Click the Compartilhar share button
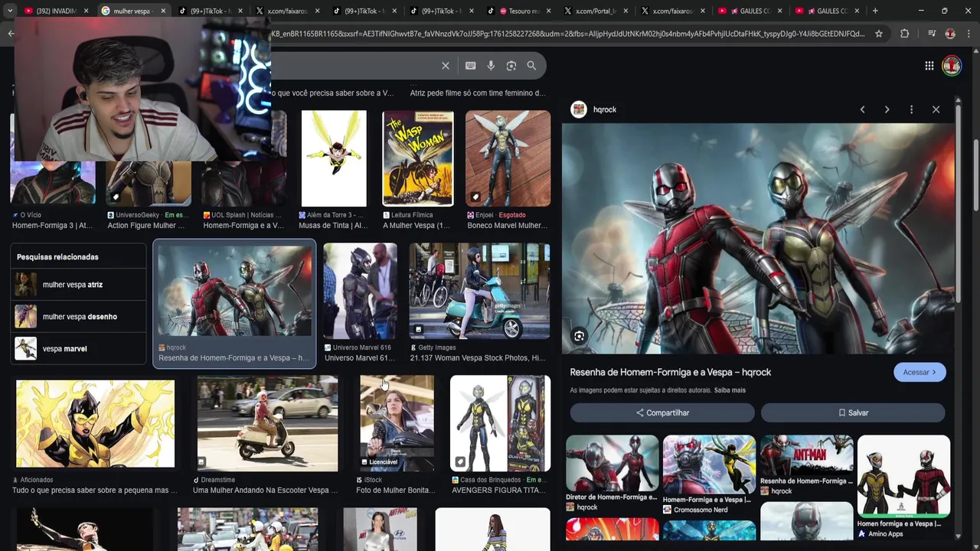This screenshot has width=980, height=551. (662, 412)
